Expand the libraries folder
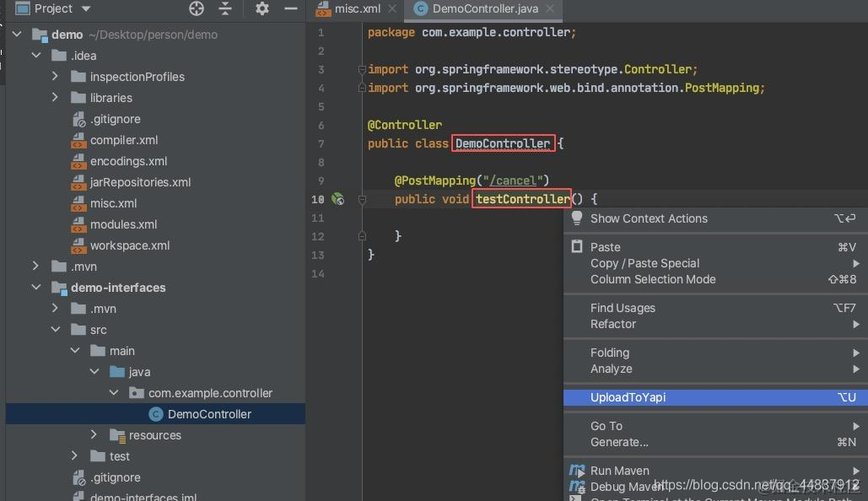The height and width of the screenshot is (501, 868). 55,98
